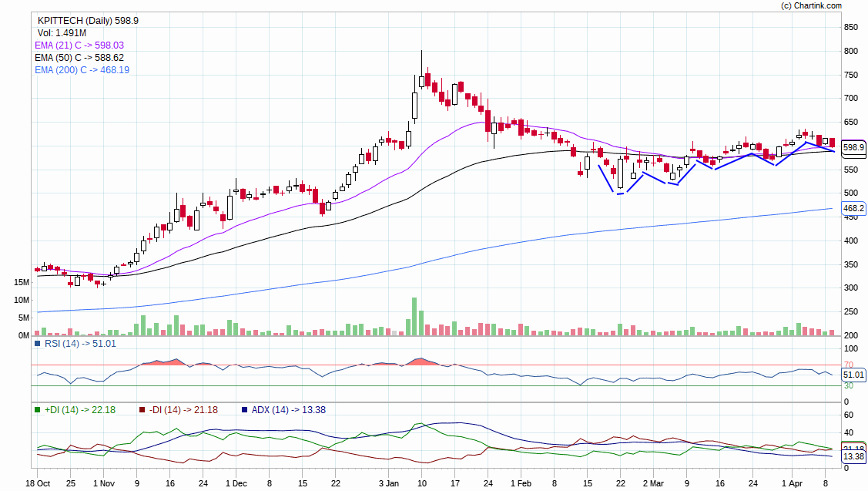Select the EMA (21) C -> 598.03 legend
This screenshot has width=868, height=491.
(x=79, y=45)
